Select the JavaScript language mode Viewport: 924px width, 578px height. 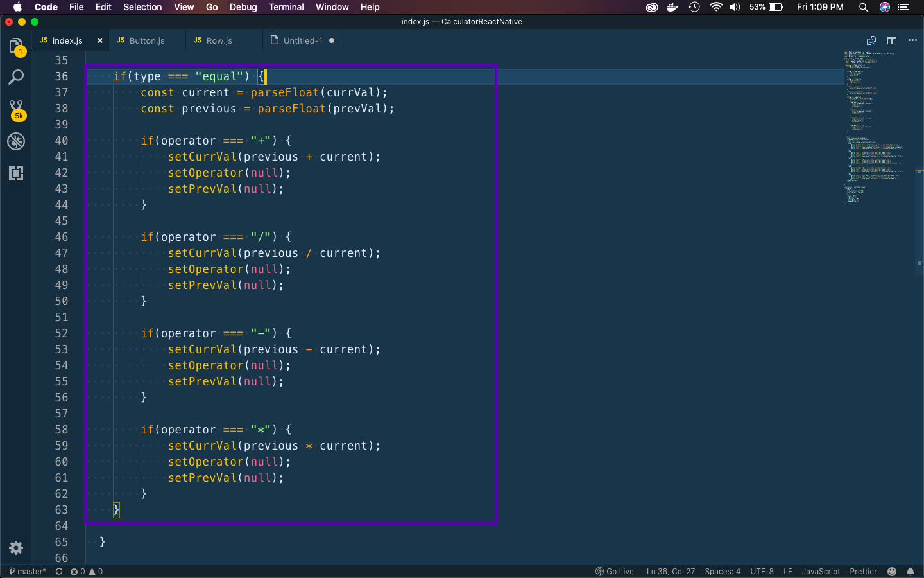coord(821,572)
